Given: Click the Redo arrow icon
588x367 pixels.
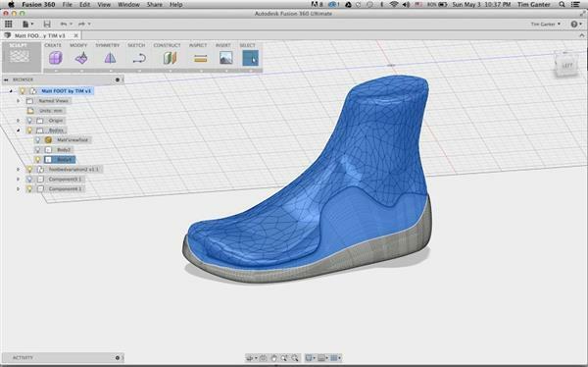Looking at the screenshot, I should (82, 24).
